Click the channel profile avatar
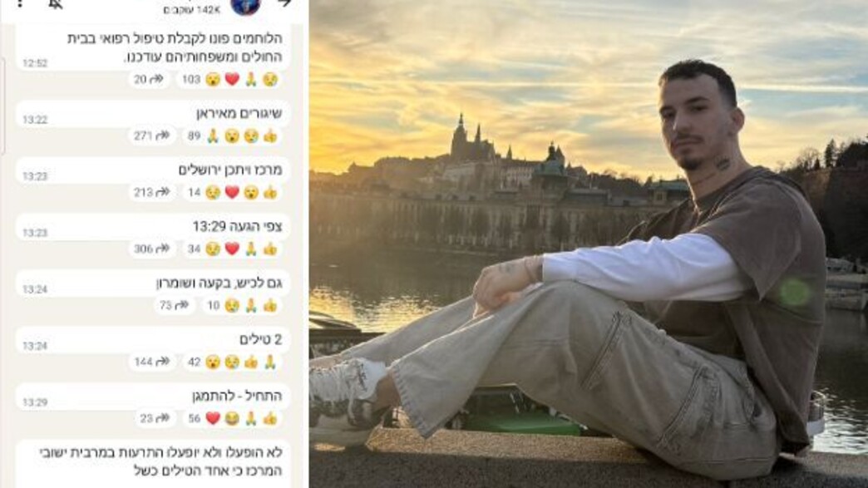 click(x=245, y=7)
